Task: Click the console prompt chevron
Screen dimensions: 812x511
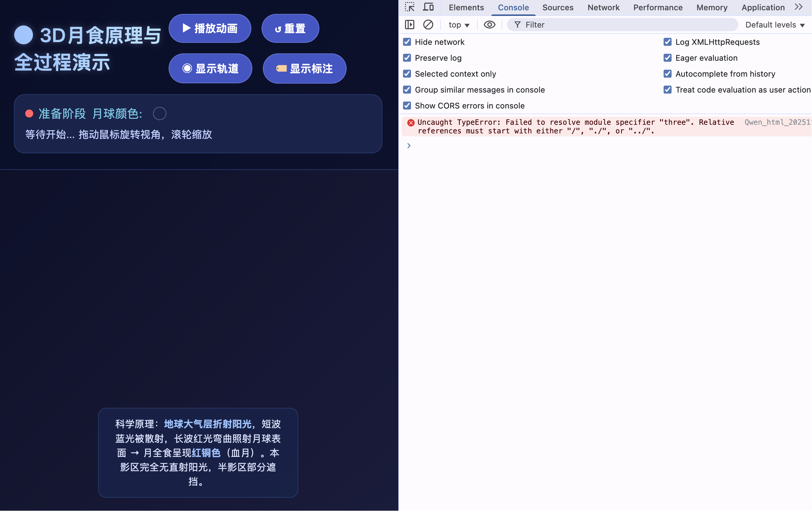Action: tap(409, 146)
